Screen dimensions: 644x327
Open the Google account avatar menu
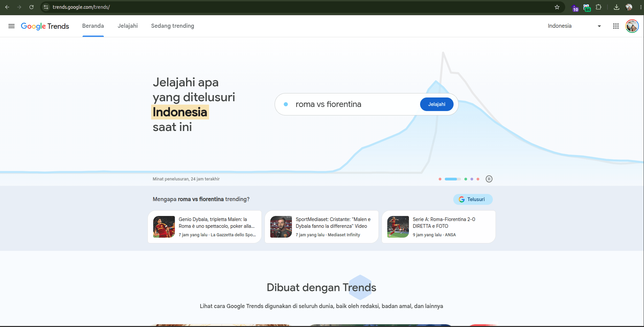632,26
